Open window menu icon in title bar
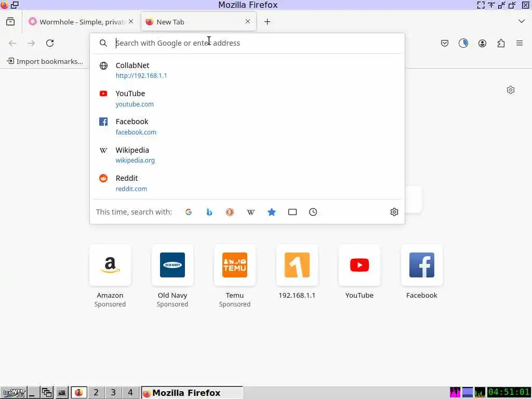Screen dimensions: 532x399 [4, 5]
